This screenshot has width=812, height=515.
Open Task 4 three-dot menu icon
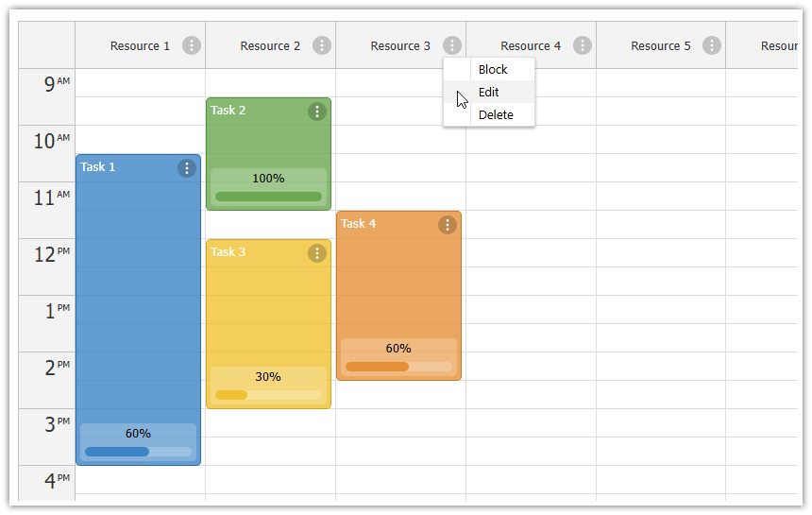click(448, 225)
